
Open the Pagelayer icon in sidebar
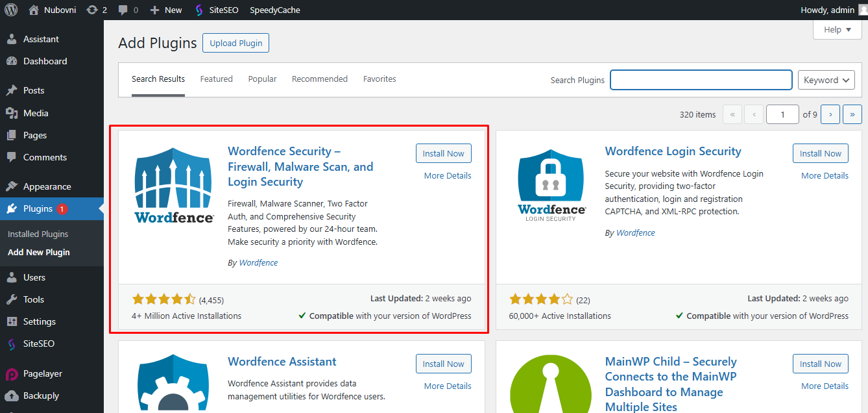click(x=12, y=374)
